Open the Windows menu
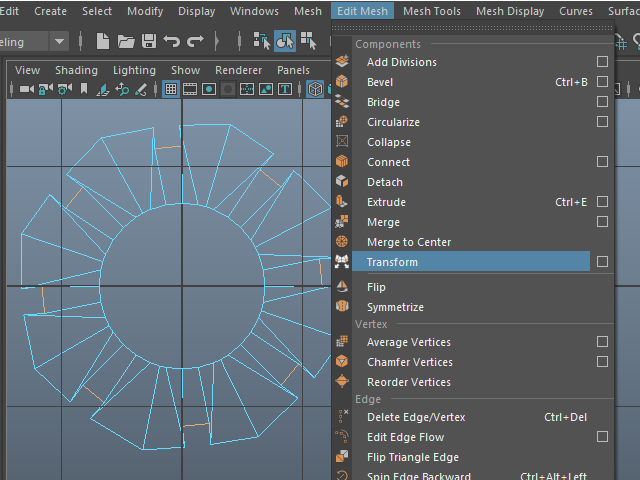640x480 pixels. pos(254,11)
